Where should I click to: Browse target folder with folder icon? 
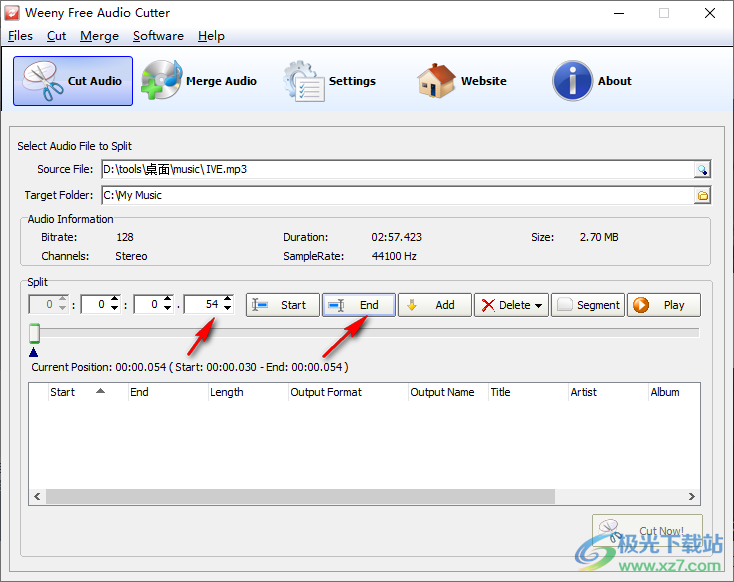point(702,196)
